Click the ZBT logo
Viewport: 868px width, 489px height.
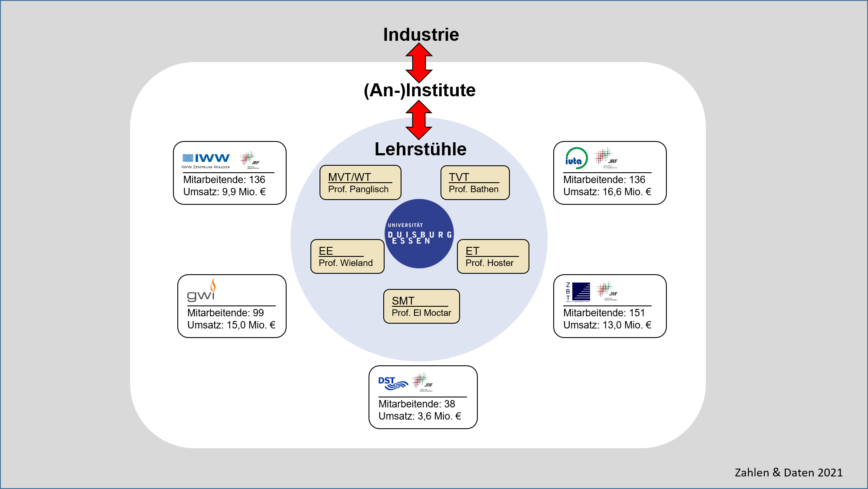[x=578, y=291]
